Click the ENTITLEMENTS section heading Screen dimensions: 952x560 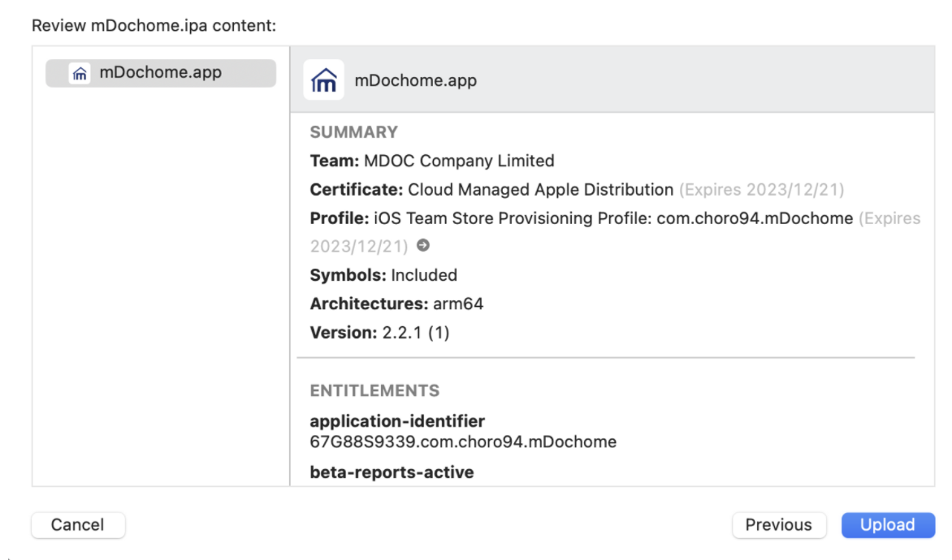click(x=374, y=390)
